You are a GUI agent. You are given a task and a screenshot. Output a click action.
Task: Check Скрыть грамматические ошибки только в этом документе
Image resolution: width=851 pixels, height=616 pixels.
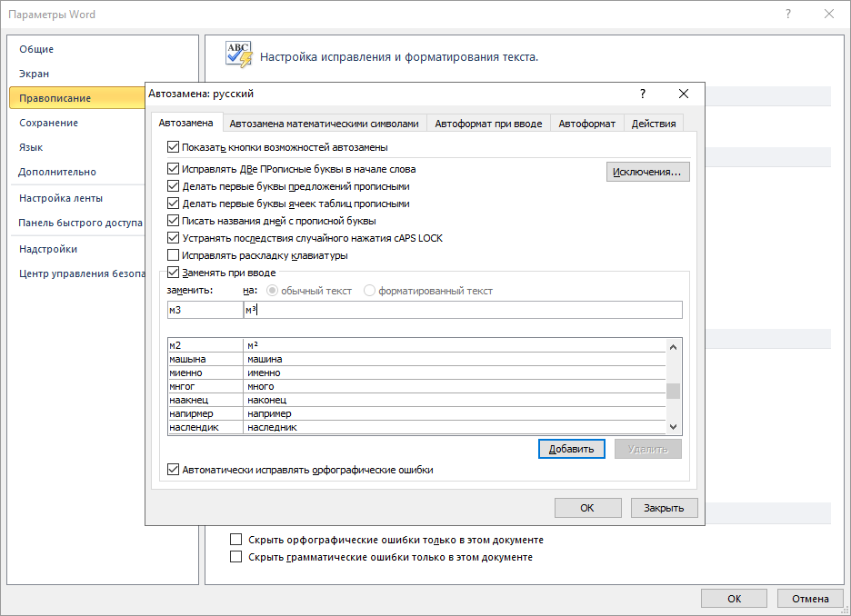point(235,557)
